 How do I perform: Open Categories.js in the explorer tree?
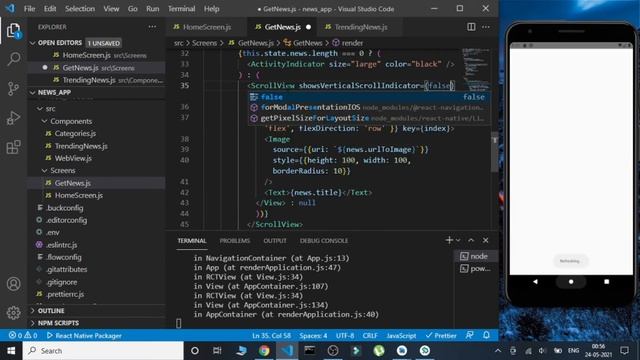pyautogui.click(x=75, y=133)
